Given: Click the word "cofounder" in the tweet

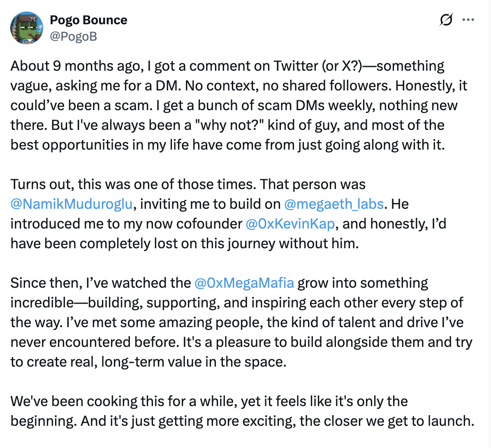Looking at the screenshot, I should pos(209,224).
